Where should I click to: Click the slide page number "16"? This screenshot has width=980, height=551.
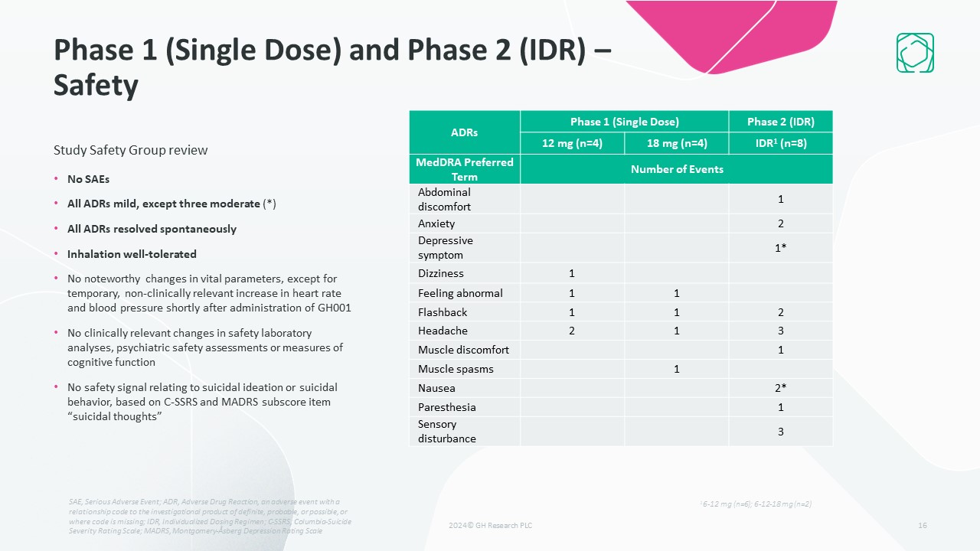[x=923, y=526]
